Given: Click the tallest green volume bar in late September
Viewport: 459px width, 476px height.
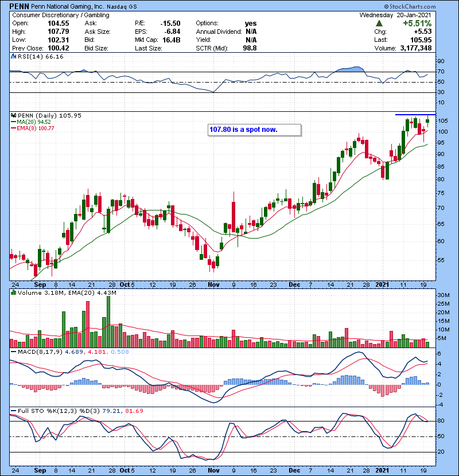Looking at the screenshot, I should coord(108,322).
